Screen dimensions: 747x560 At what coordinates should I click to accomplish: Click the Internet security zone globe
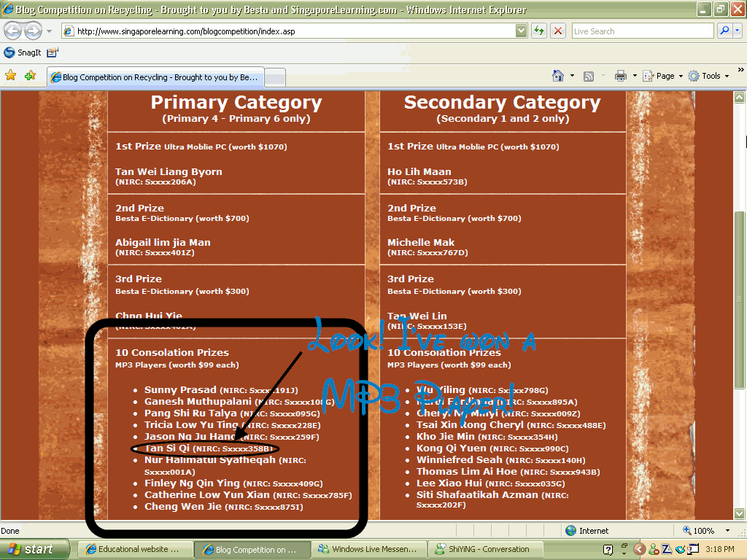pos(570,531)
